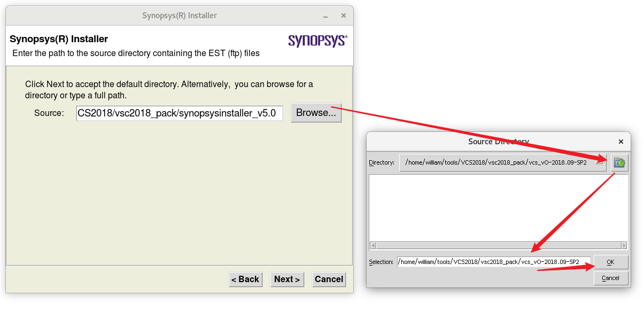This screenshot has height=311, width=644.
Task: Cancel the Source Directory dialog
Action: 611,278
